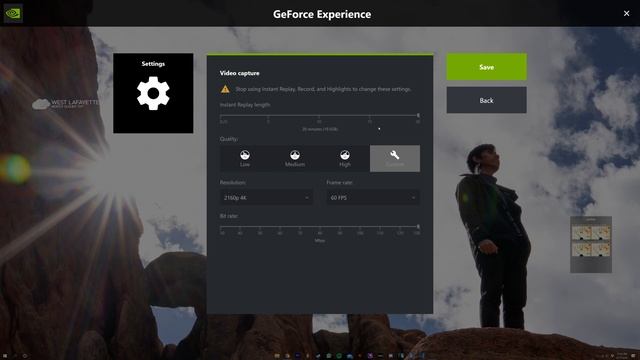Select the High quality preset
This screenshot has width=640, height=360.
point(345,158)
